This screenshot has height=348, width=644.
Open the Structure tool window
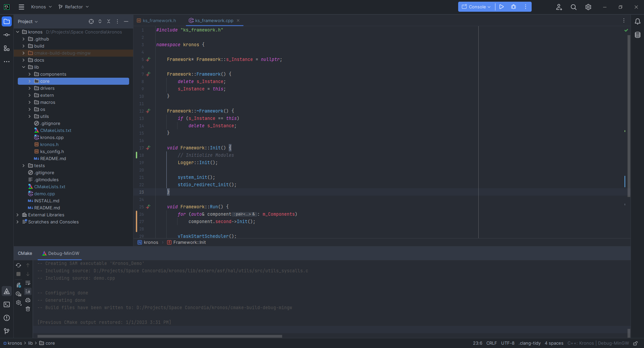7,48
